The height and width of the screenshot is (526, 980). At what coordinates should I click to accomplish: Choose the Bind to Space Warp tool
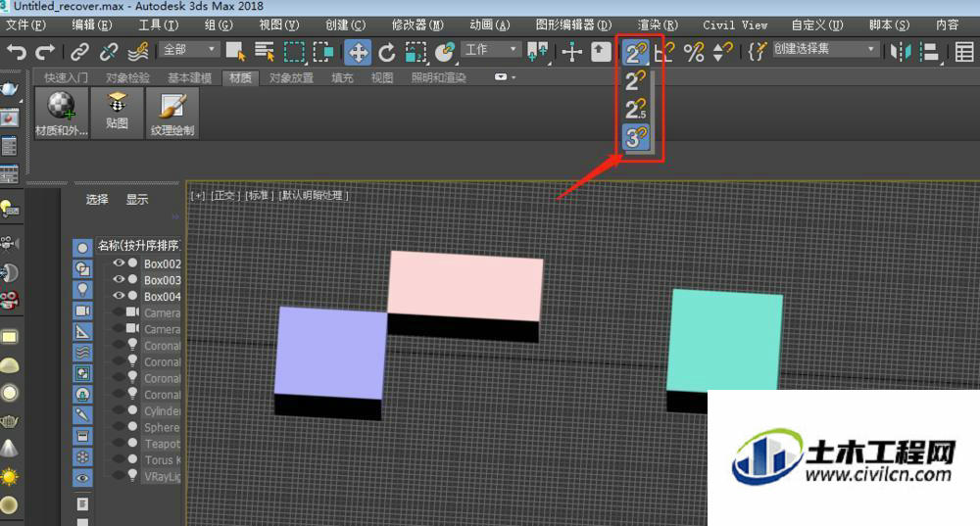(137, 51)
